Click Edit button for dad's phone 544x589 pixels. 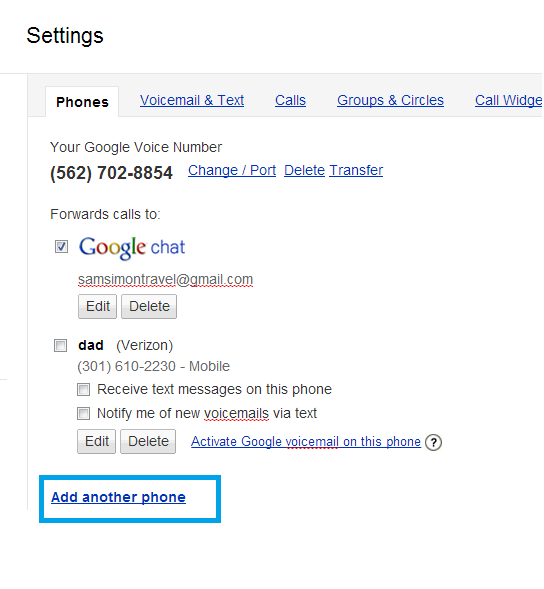coord(97,441)
